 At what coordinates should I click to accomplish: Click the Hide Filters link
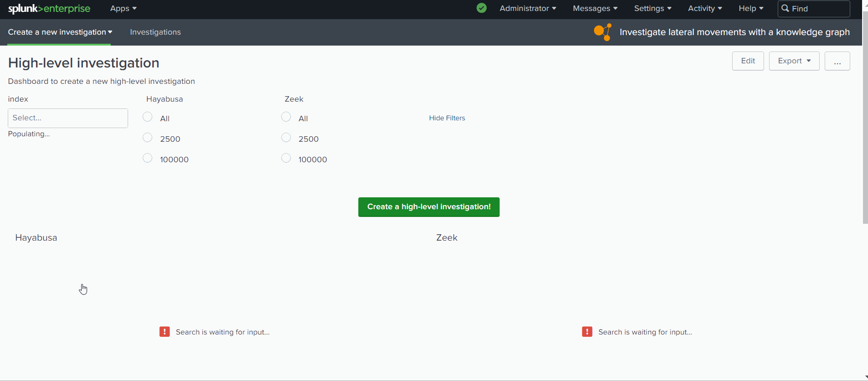coord(447,118)
